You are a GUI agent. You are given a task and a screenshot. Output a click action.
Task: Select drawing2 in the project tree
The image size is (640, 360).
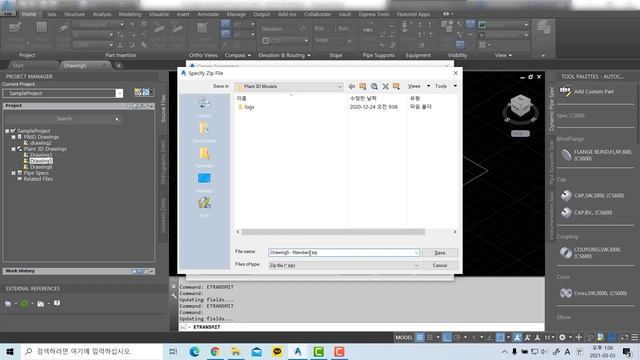(40, 143)
